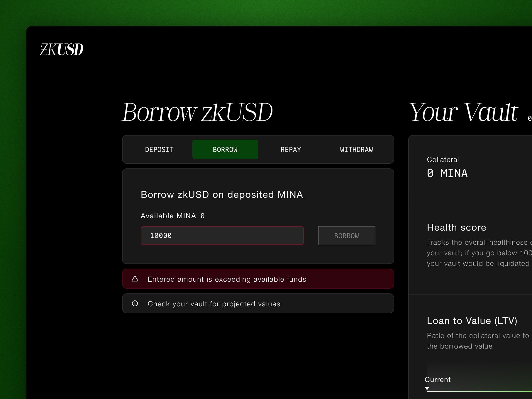Click the 'Your Vault' title
The image size is (532, 399).
(x=463, y=112)
